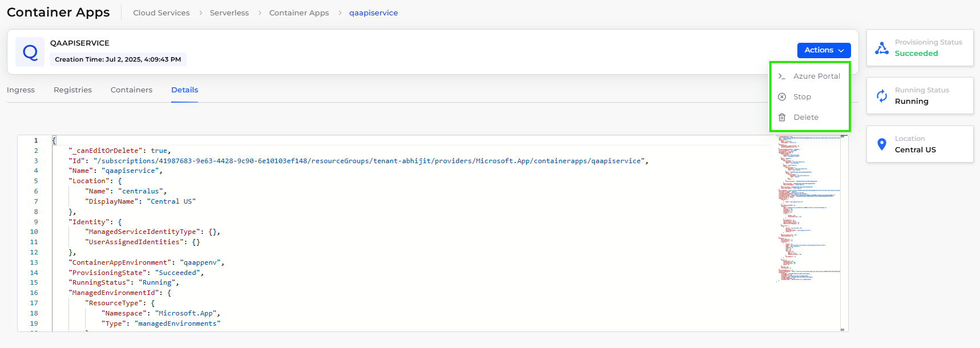The image size is (980, 348).
Task: Click the Running Status refresh arrows icon
Action: coord(882,96)
